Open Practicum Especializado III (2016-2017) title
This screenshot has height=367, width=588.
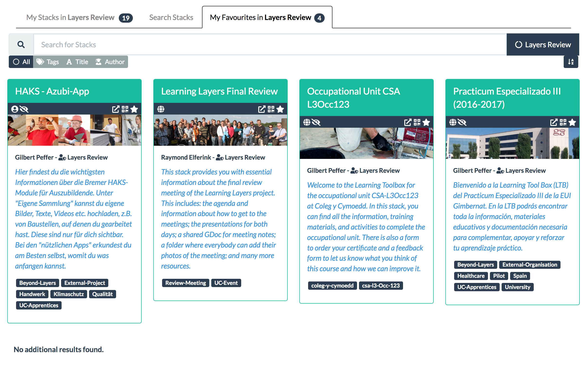click(507, 98)
